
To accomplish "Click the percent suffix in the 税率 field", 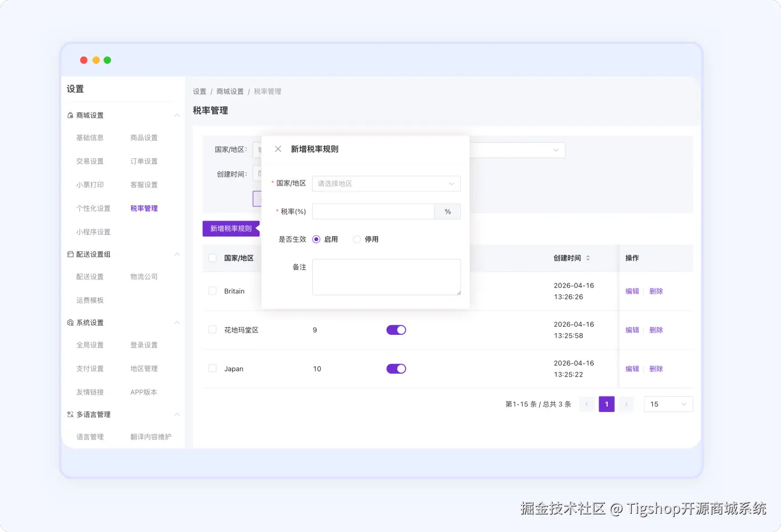I will pyautogui.click(x=447, y=211).
